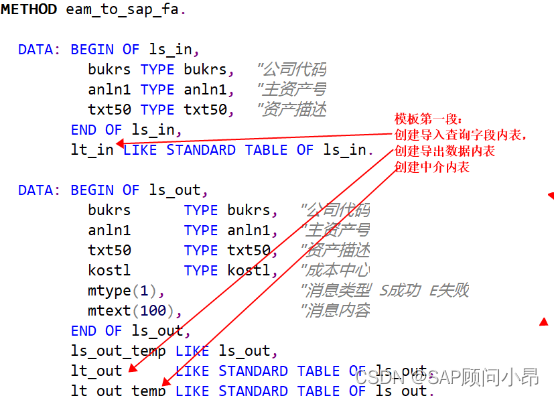
Task: Click the mtype(1) field declaration
Action: coord(122,291)
